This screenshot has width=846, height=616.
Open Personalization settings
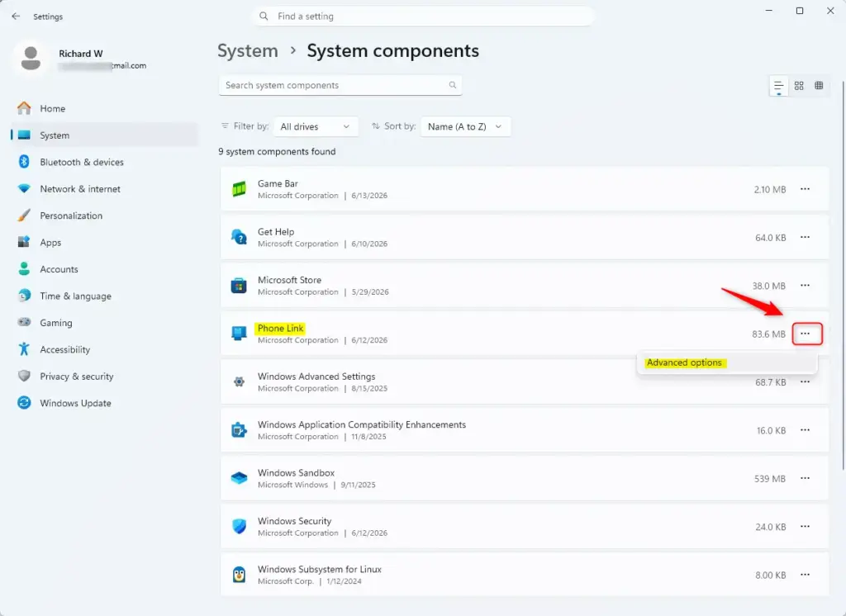[105, 216]
